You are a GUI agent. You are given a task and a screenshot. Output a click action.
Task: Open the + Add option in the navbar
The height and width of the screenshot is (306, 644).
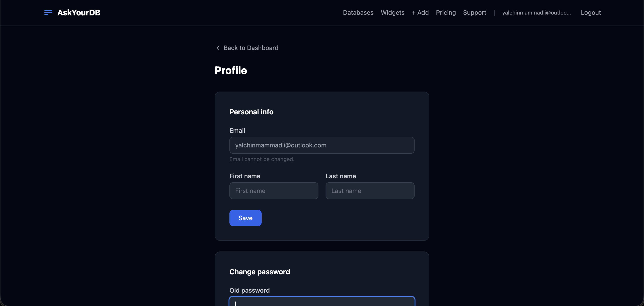(x=420, y=13)
